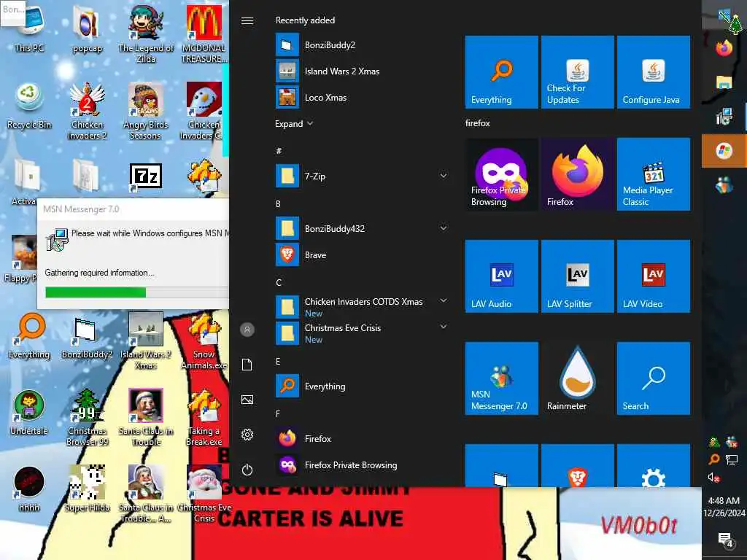Open the McDonald Treasure desktop shortcut
The image size is (747, 560).
[x=204, y=34]
